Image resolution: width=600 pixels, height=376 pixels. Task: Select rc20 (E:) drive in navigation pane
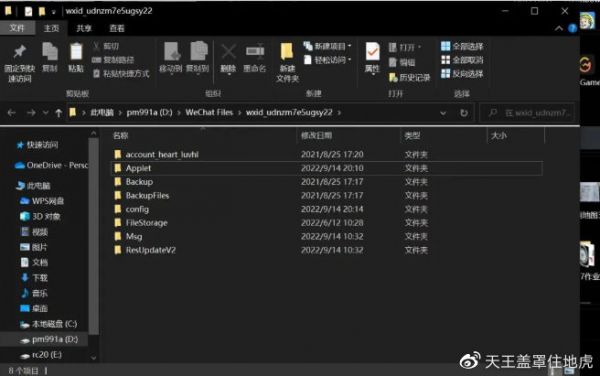(41, 355)
